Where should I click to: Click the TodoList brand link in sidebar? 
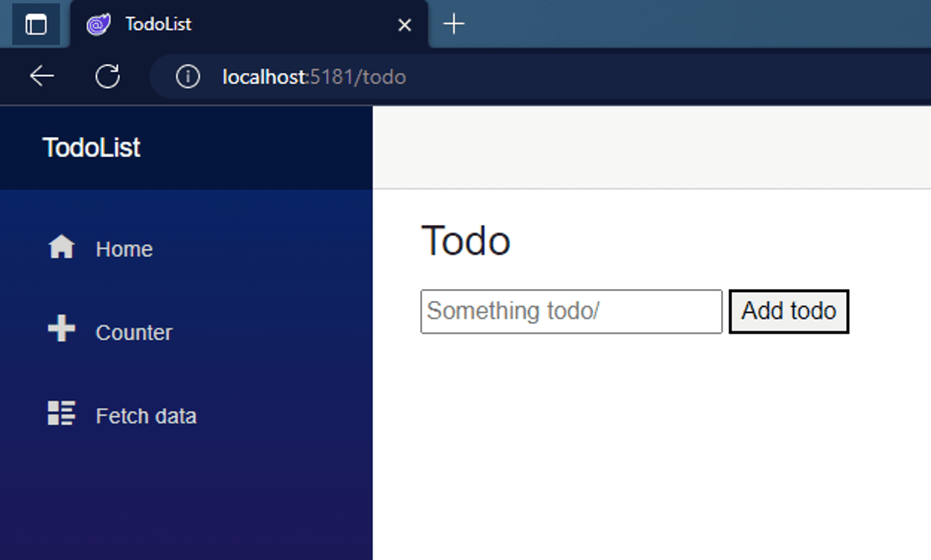click(x=92, y=147)
